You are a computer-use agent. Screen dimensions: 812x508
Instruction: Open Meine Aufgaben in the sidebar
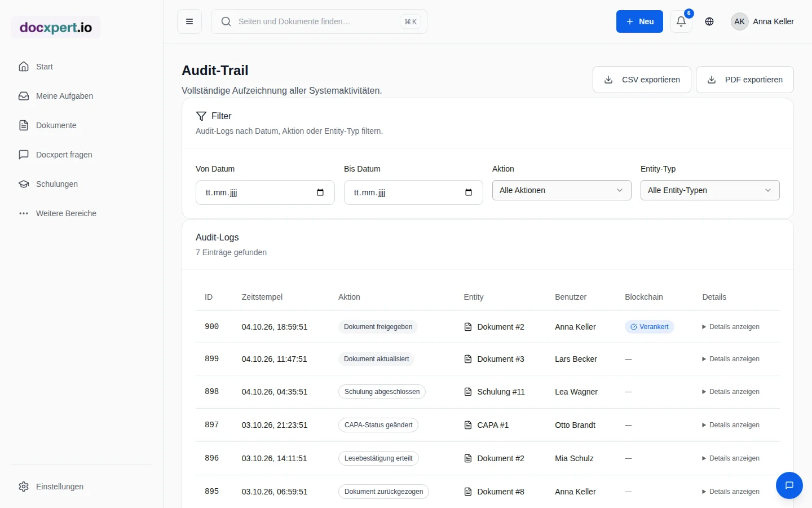(x=81, y=96)
